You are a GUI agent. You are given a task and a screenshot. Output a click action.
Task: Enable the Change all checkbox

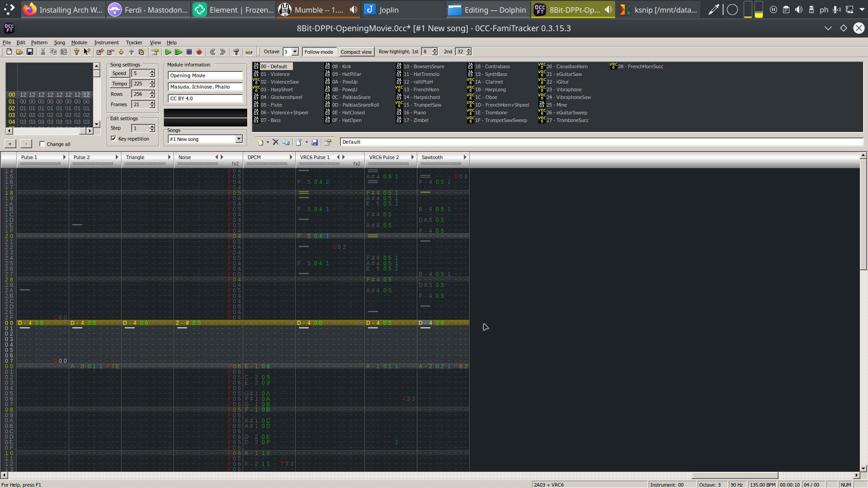pos(42,144)
